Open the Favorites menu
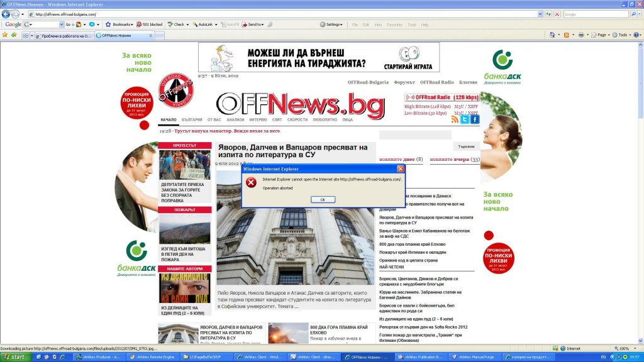644x362 pixels. 394,25
